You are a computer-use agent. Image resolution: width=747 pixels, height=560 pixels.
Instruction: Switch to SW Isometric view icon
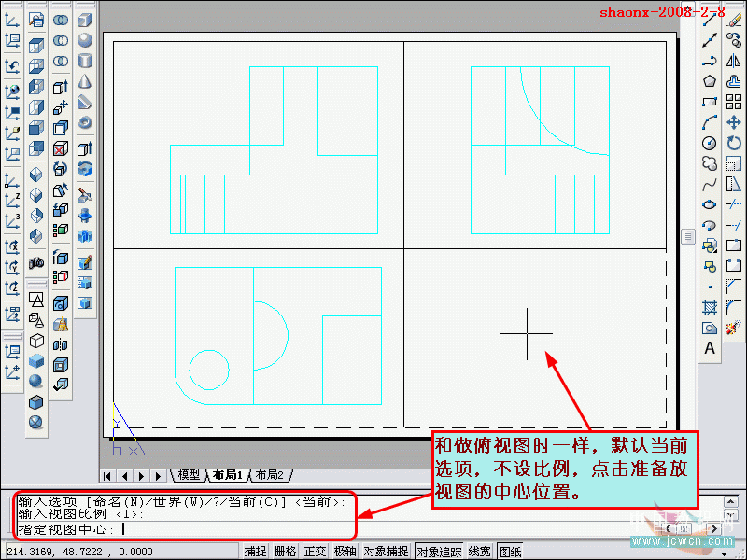tap(36, 175)
